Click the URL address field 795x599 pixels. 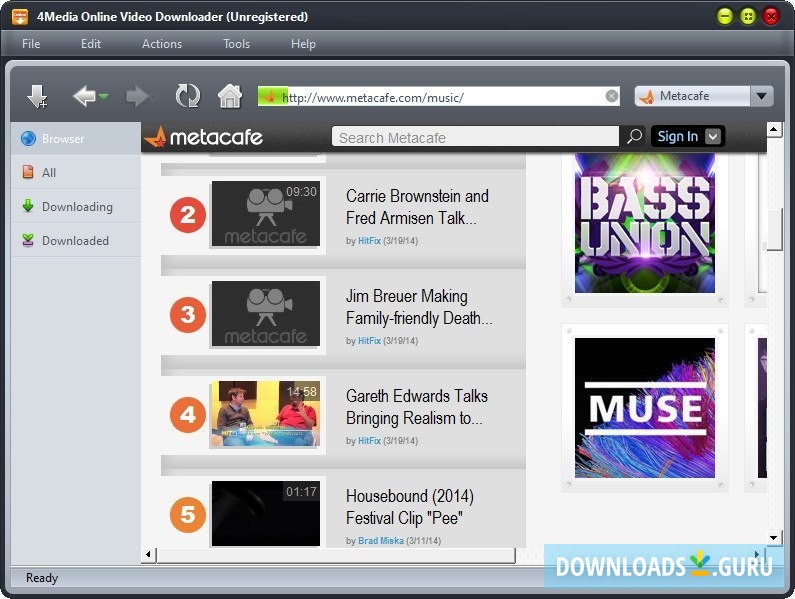click(439, 96)
